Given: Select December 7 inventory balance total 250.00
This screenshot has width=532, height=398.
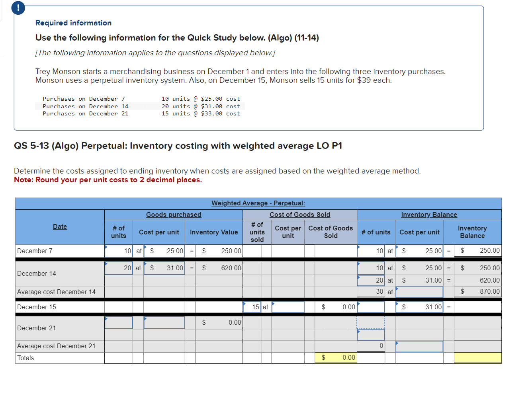Looking at the screenshot, I should 478,251.
